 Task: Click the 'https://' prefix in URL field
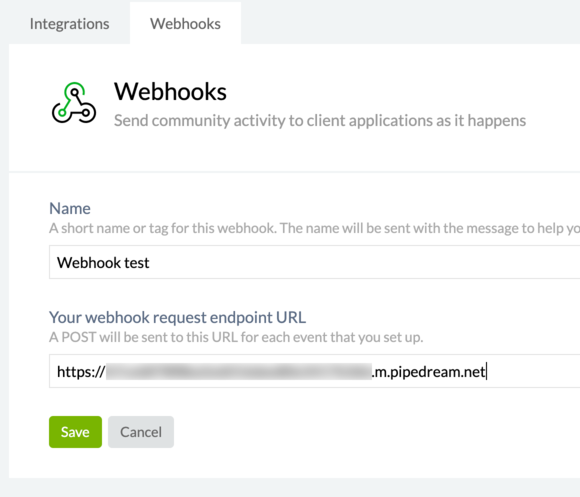point(81,372)
